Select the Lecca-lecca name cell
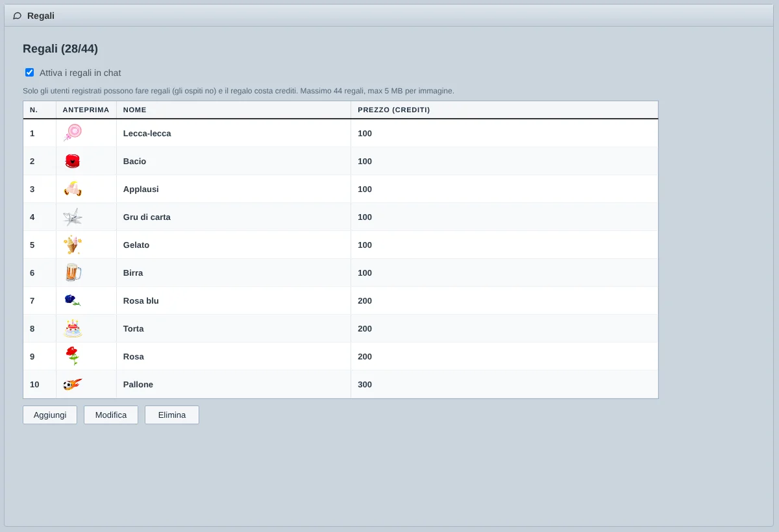The width and height of the screenshot is (779, 532). click(x=234, y=133)
